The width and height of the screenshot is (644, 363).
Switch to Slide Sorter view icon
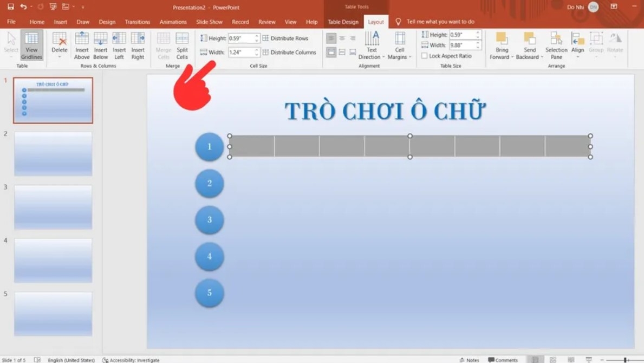[553, 360]
